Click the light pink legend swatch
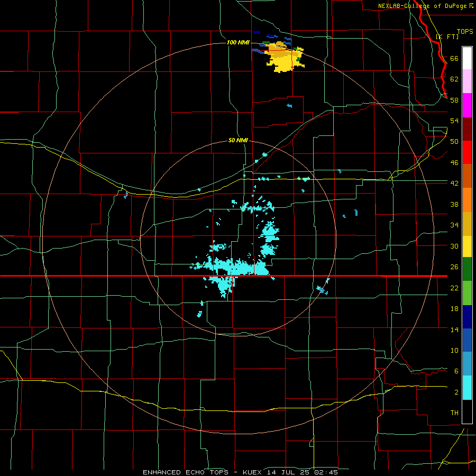The height and width of the screenshot is (476, 476). [467, 81]
